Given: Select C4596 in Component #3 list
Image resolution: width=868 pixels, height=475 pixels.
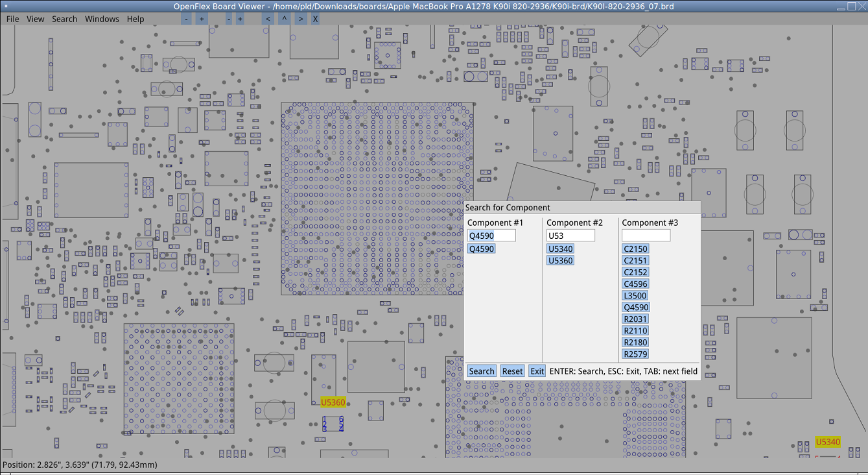Looking at the screenshot, I should 636,284.
